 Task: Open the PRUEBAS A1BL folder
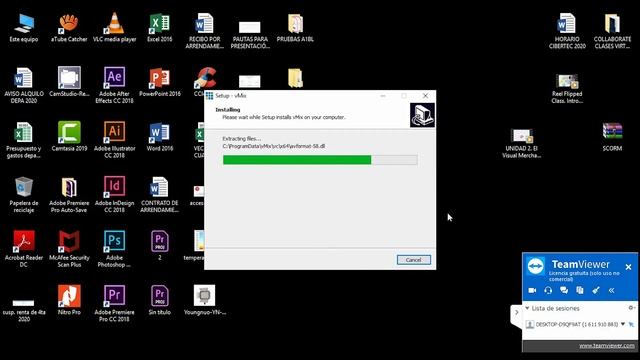pyautogui.click(x=295, y=27)
